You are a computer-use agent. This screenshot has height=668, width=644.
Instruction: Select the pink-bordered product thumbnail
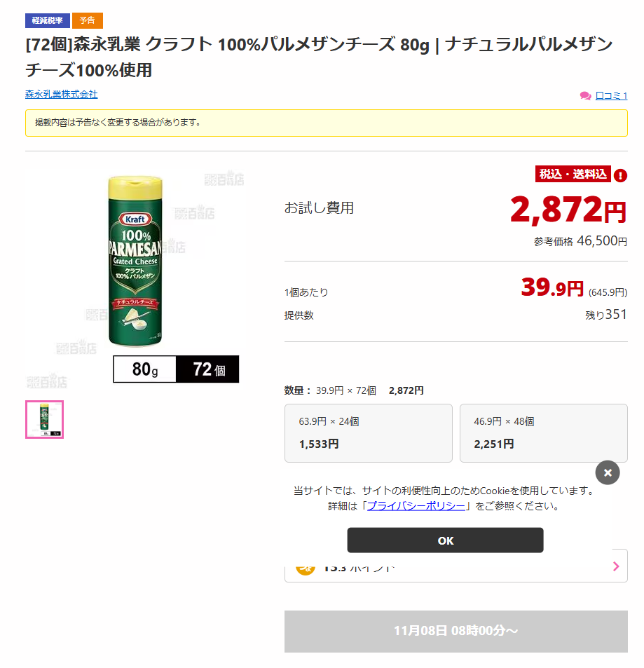tap(45, 419)
